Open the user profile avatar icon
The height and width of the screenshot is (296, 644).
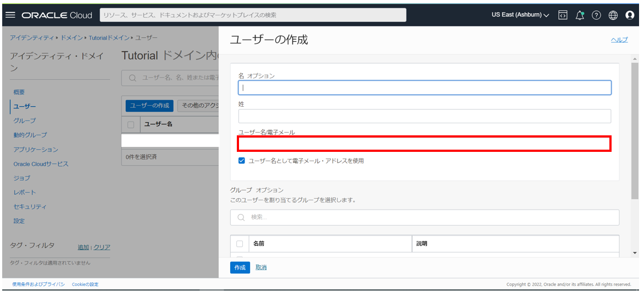tap(630, 15)
